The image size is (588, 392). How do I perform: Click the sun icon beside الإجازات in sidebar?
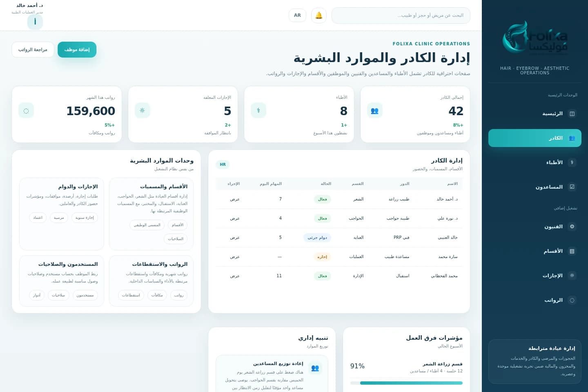pyautogui.click(x=572, y=276)
